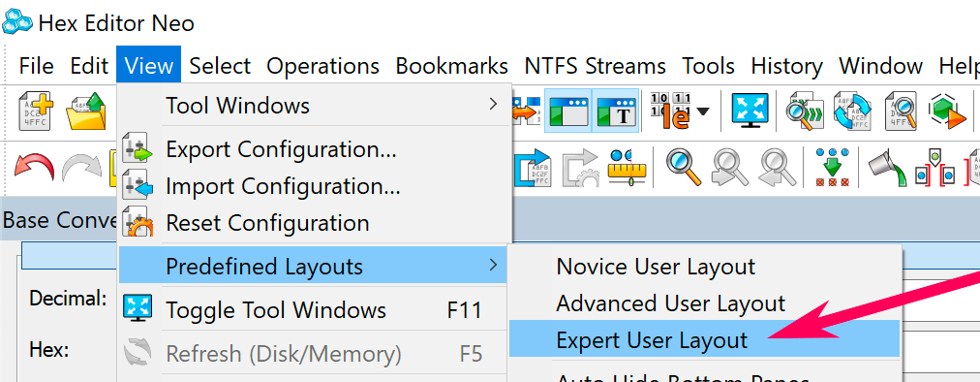980x382 pixels.
Task: Click green down arrow with red crosses
Action: [x=833, y=168]
